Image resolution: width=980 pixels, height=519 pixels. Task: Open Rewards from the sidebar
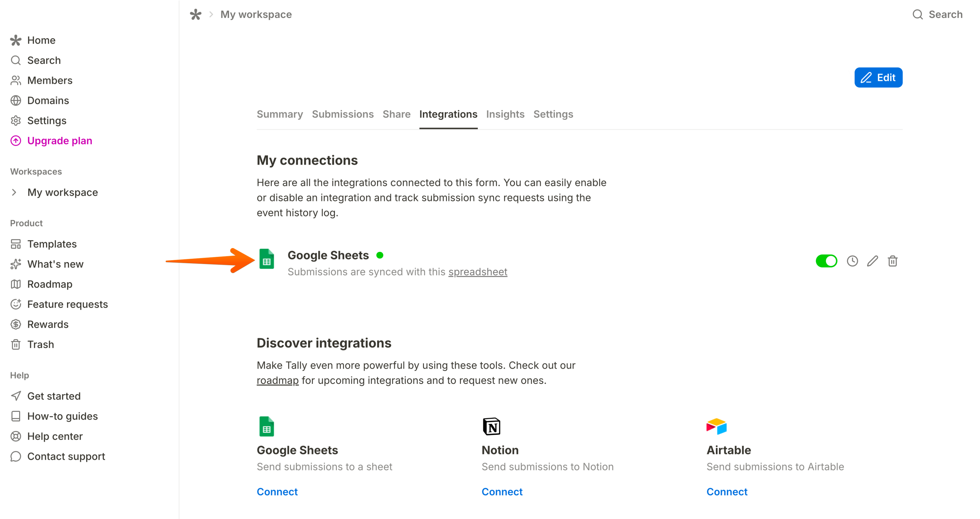pos(48,325)
